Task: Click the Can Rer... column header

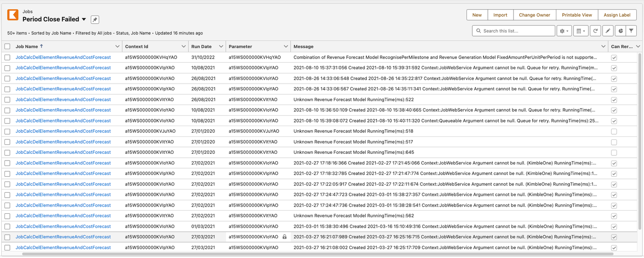Action: 622,47
